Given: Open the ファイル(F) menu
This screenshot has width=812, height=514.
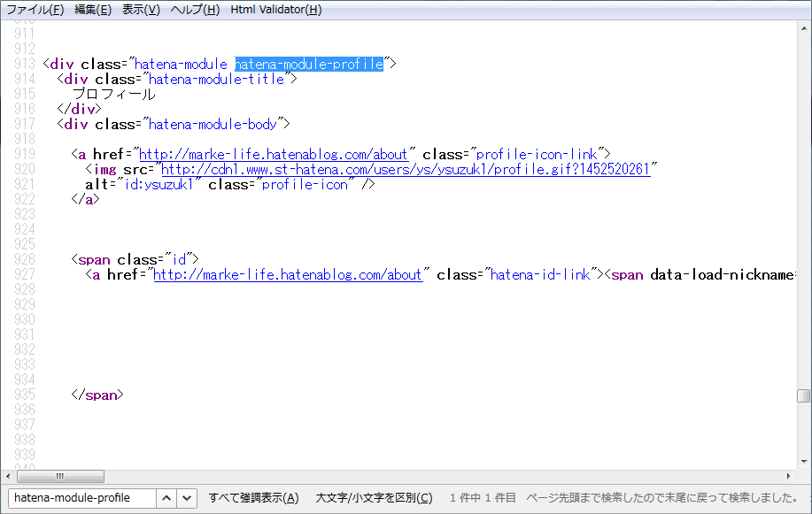Looking at the screenshot, I should coord(35,10).
